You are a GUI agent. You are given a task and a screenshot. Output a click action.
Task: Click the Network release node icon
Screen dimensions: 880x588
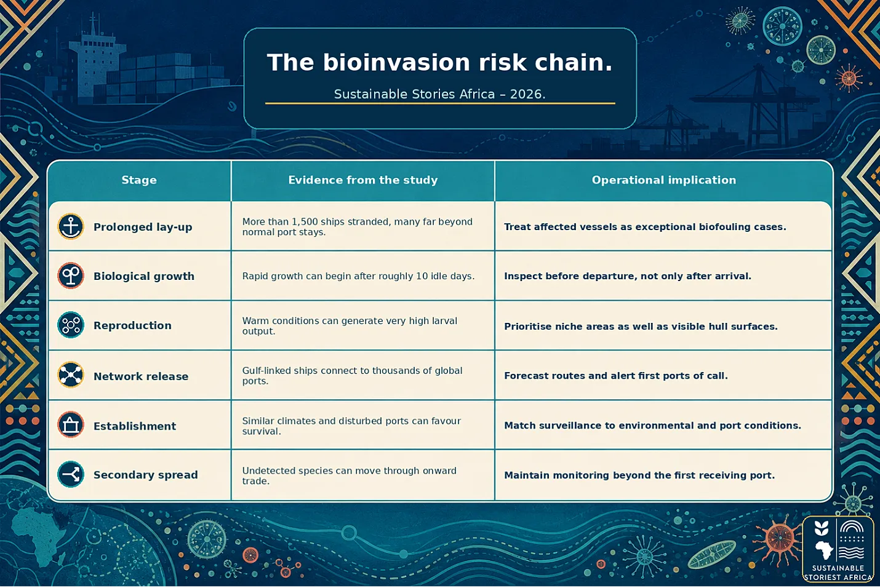(71, 375)
